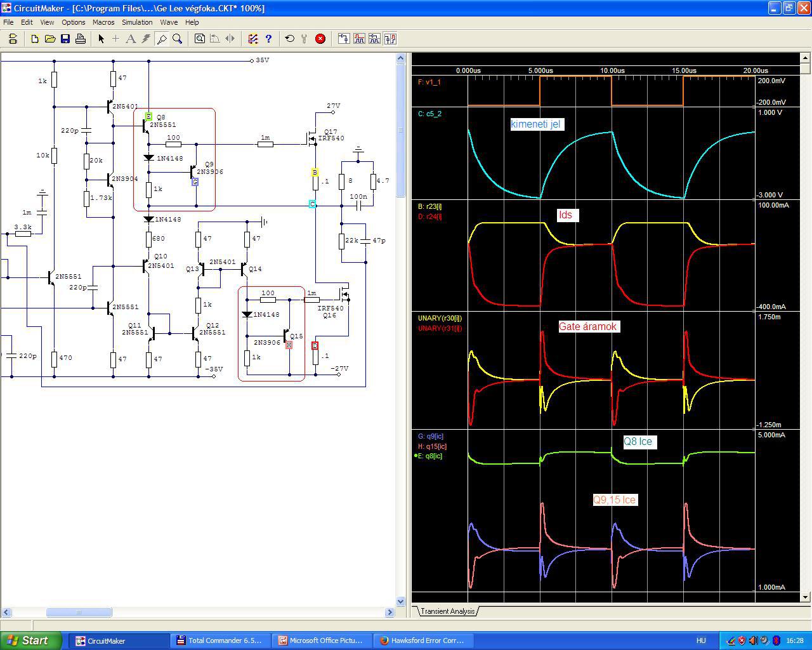Screen dimensions: 812x650
Task: Select the F: v1_1 waveform label
Action: click(x=429, y=82)
